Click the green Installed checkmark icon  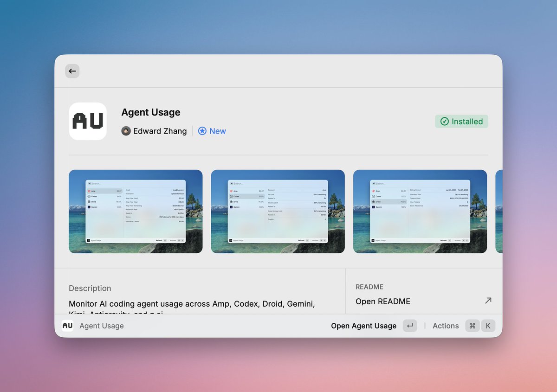coord(444,122)
